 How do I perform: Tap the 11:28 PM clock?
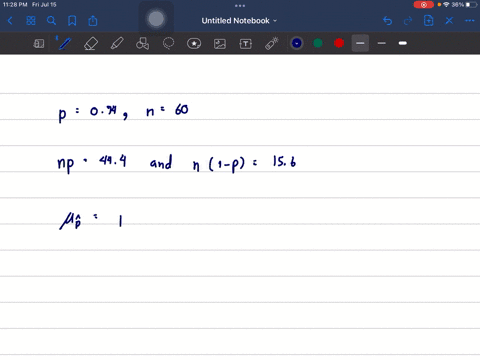point(15,5)
